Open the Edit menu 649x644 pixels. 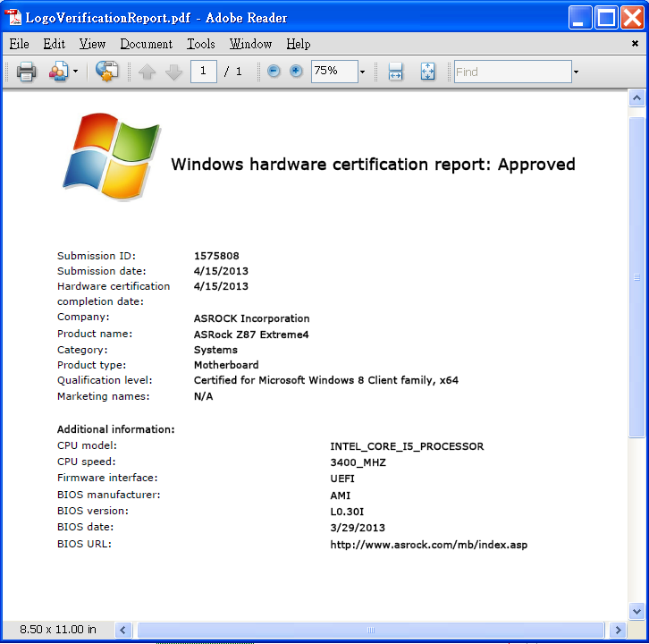pos(55,44)
